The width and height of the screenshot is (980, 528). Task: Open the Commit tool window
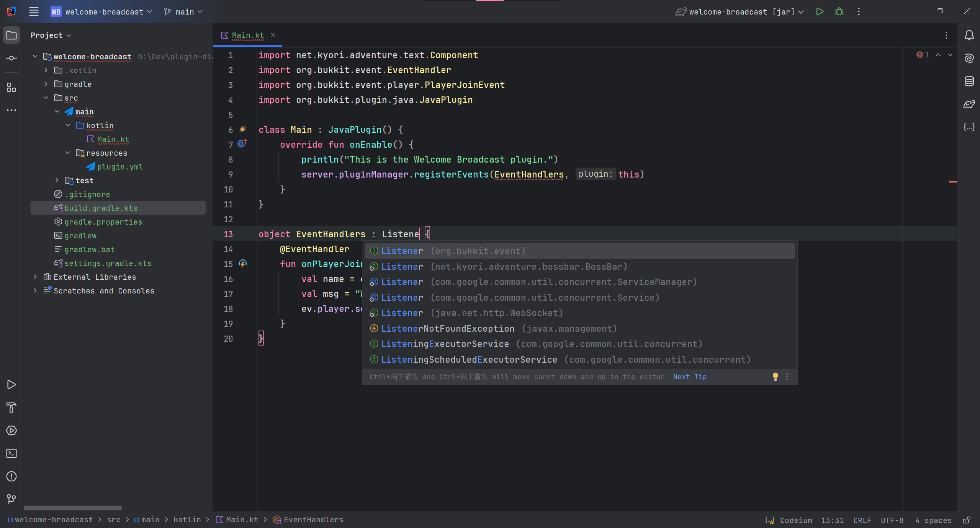pos(11,58)
